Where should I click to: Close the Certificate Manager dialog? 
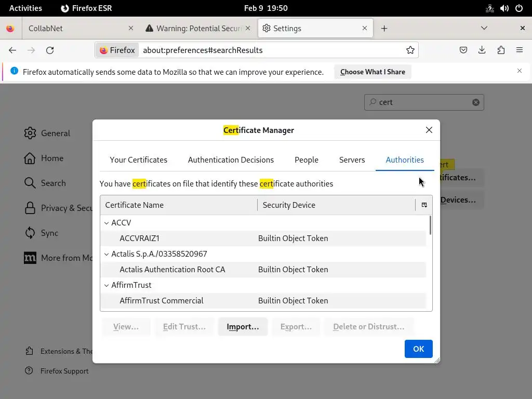(x=429, y=130)
